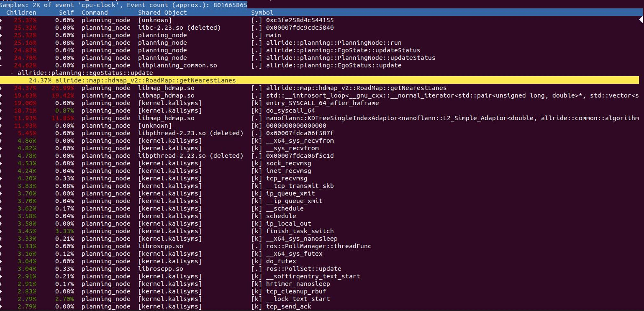Select the libc-2.23.so (deleted) shared object
Screen dimensions: 644x311
[x=179, y=28]
